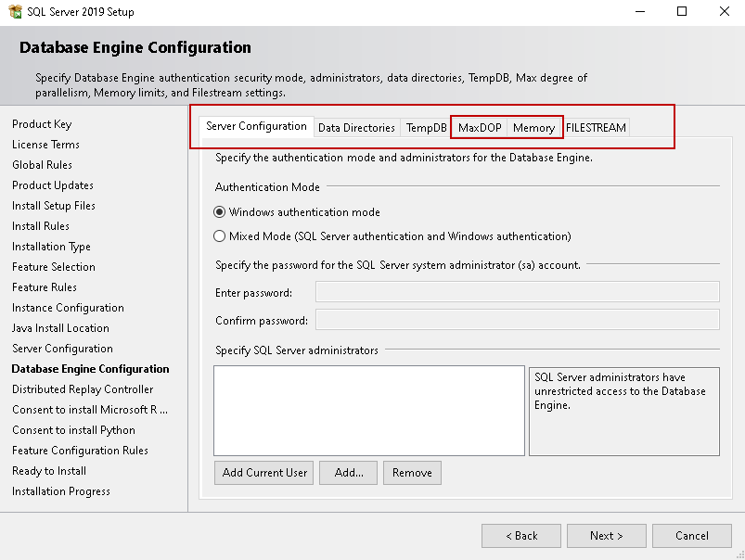Open the TempDB tab
The height and width of the screenshot is (560, 745).
pyautogui.click(x=427, y=128)
